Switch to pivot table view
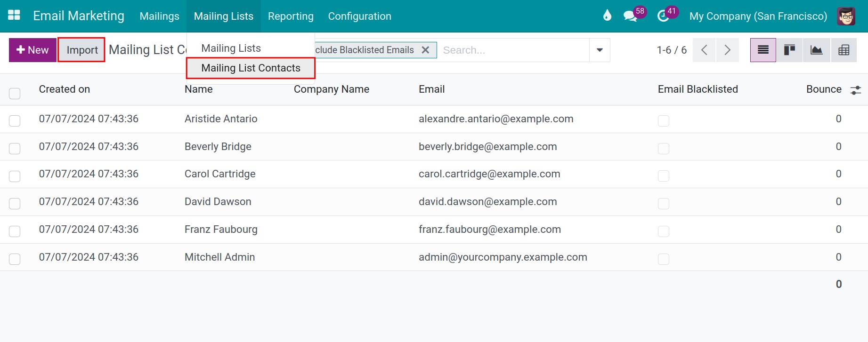The width and height of the screenshot is (868, 342). click(x=844, y=50)
